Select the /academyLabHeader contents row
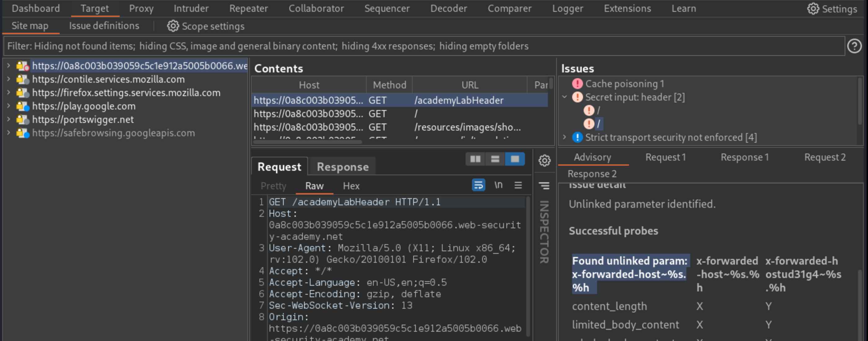Screen dimensions: 868x341 point(400,100)
